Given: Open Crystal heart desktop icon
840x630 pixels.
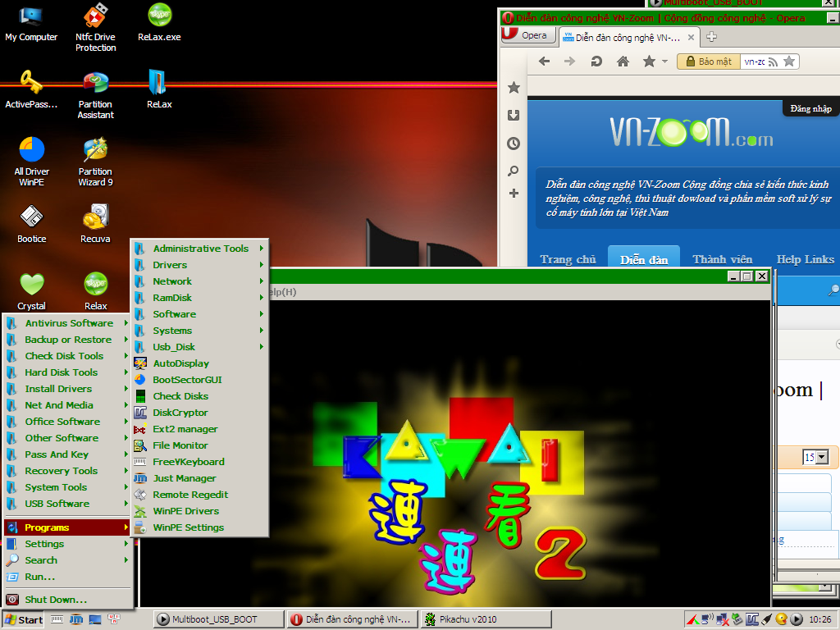Looking at the screenshot, I should [x=32, y=292].
